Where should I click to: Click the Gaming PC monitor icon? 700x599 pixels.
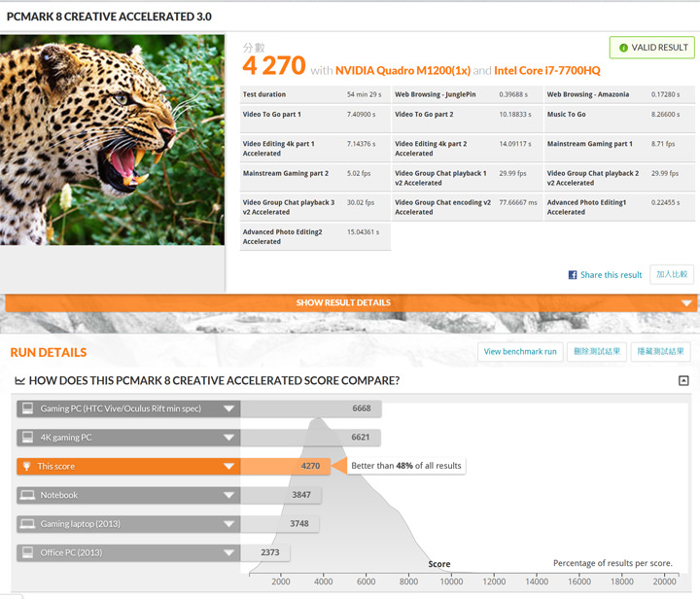[x=27, y=409]
